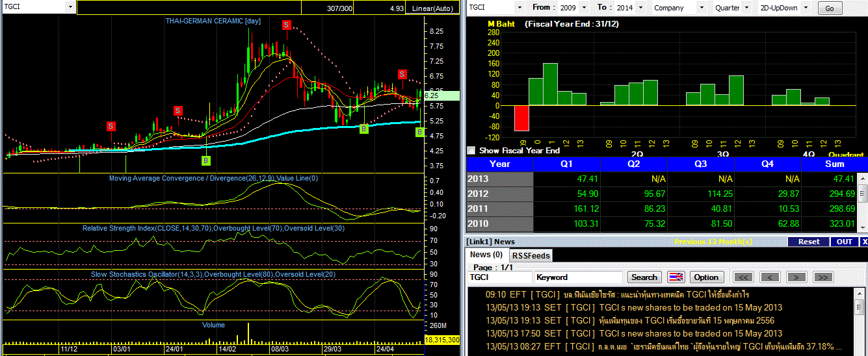Open the Linear(Auto) scale dropdown
The width and height of the screenshot is (868, 356).
[432, 8]
